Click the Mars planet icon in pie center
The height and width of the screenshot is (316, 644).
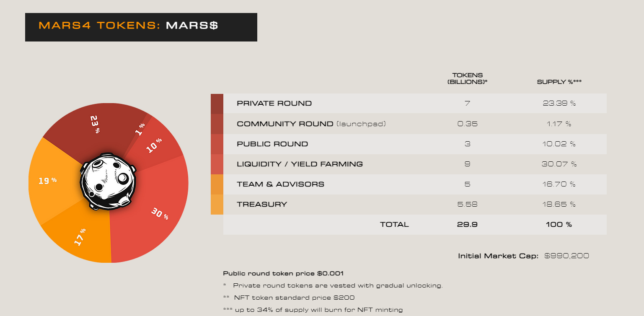tap(108, 181)
